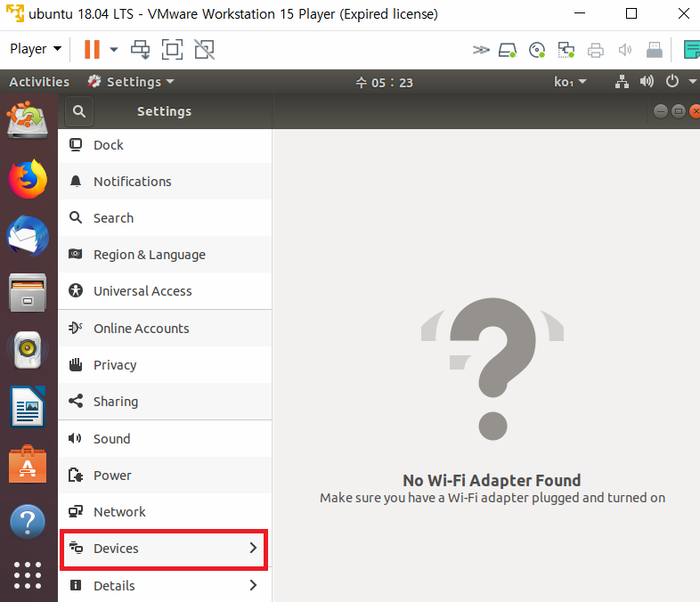This screenshot has height=602, width=700.
Task: Expand the Details chevron arrow
Action: pos(253,585)
